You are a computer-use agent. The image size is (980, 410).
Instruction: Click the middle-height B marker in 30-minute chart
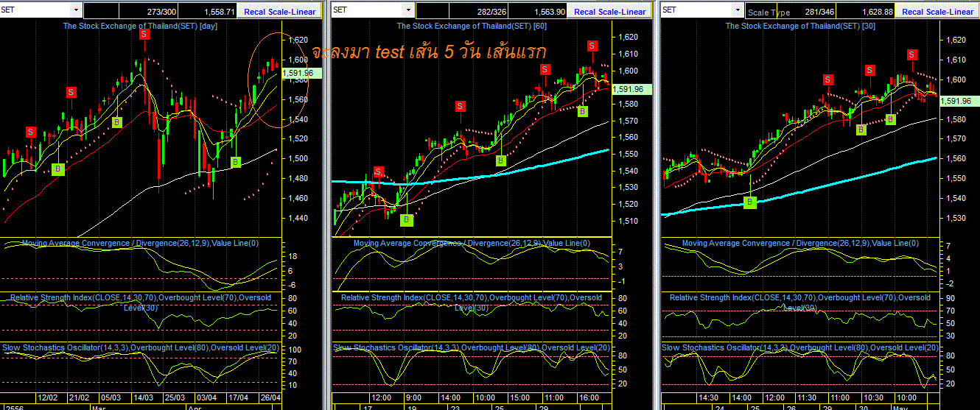pos(861,130)
